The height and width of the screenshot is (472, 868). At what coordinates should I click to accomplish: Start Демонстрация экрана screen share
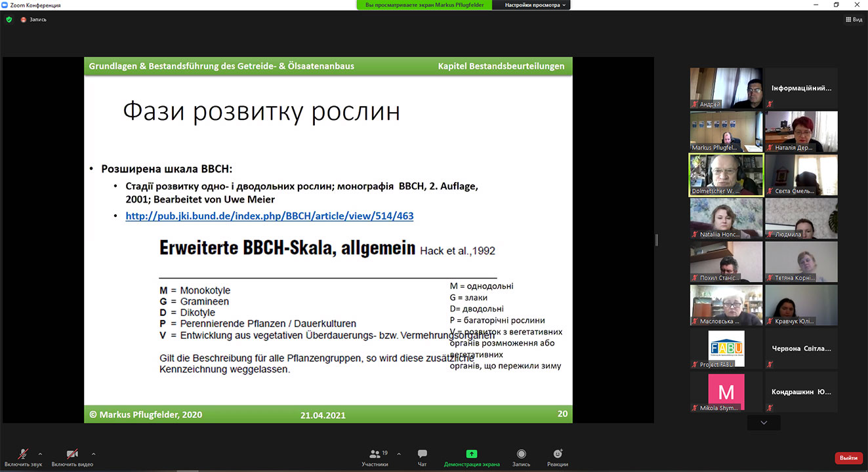tap(472, 458)
